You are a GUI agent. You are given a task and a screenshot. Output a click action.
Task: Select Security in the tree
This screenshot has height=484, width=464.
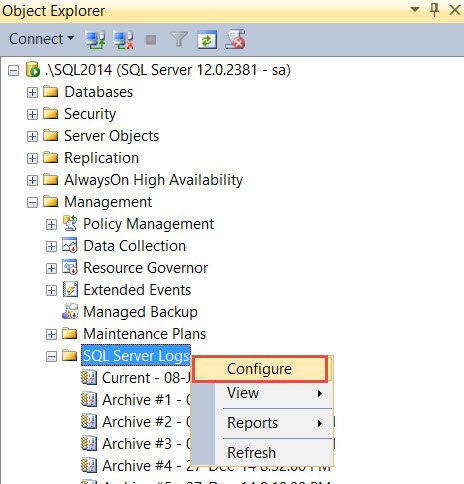point(90,114)
